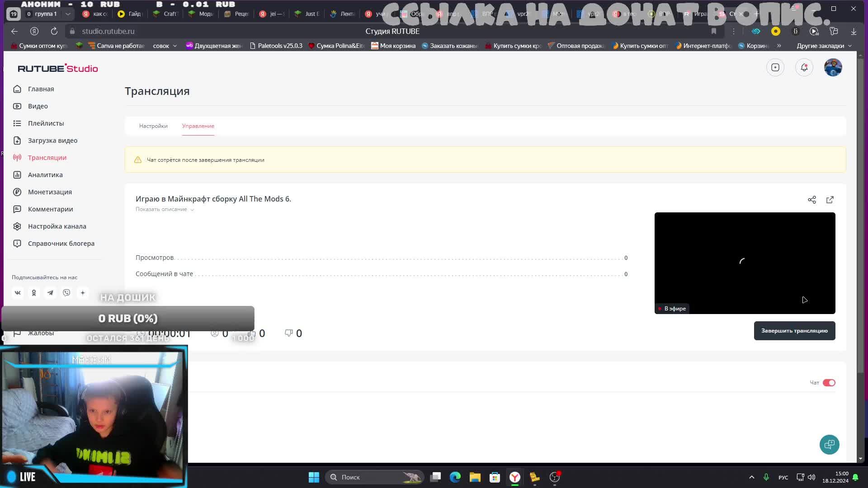Click the Odnoklassniki social icon

(34, 293)
